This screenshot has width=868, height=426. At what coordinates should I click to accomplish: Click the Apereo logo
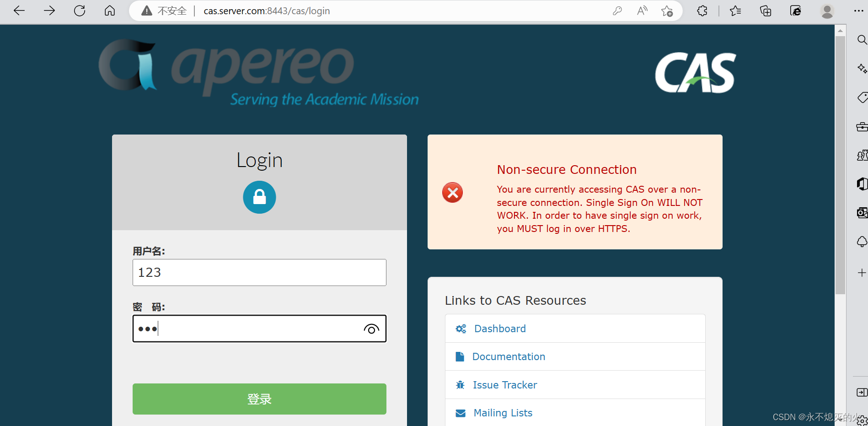(258, 72)
